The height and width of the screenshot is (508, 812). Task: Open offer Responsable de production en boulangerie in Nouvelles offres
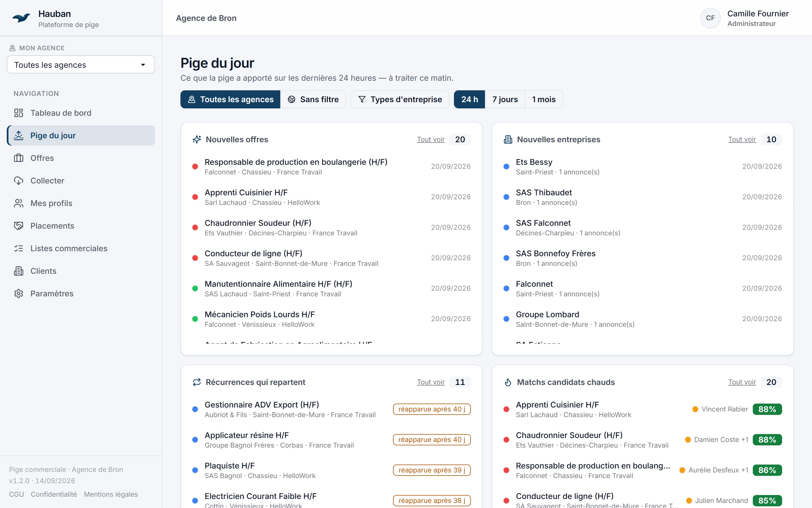331,167
